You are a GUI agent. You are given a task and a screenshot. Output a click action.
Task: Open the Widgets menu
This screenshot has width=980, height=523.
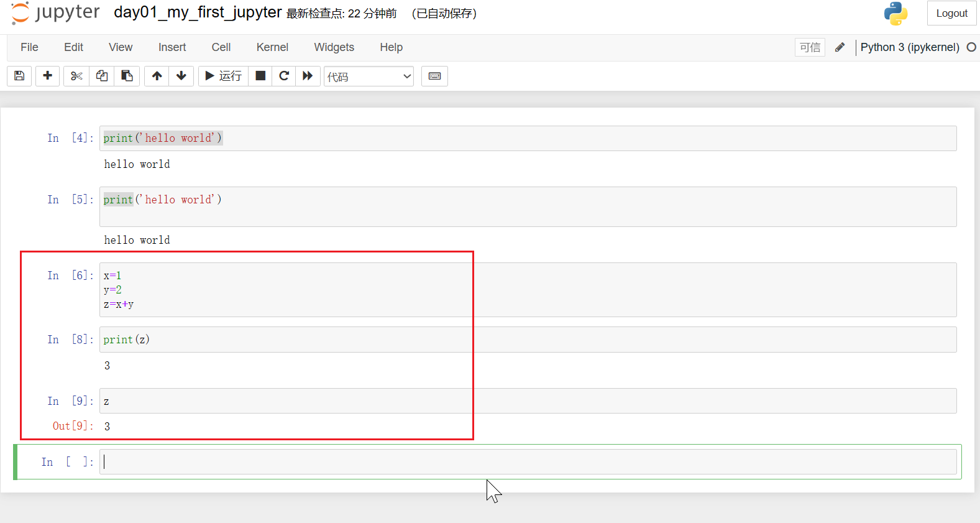click(x=334, y=47)
